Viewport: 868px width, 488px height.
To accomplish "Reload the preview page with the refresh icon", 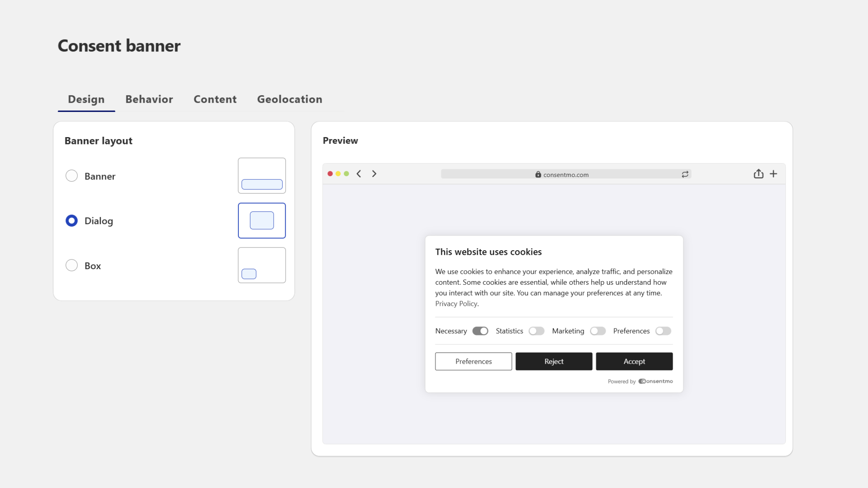I will (x=685, y=174).
